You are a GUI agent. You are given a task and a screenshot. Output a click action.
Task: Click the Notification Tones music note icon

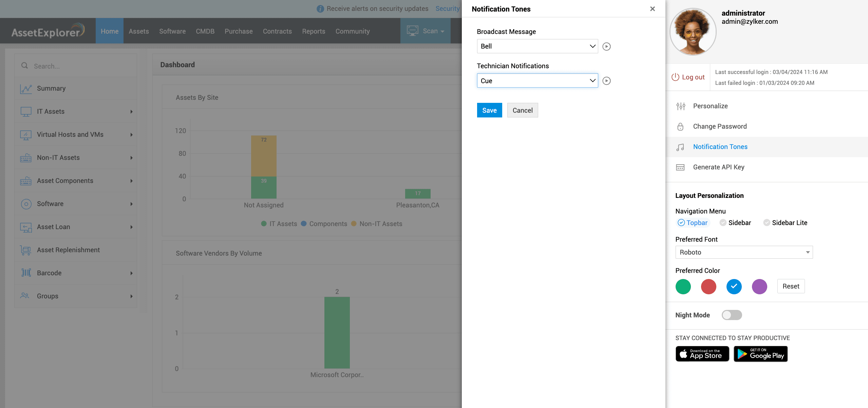pyautogui.click(x=680, y=147)
